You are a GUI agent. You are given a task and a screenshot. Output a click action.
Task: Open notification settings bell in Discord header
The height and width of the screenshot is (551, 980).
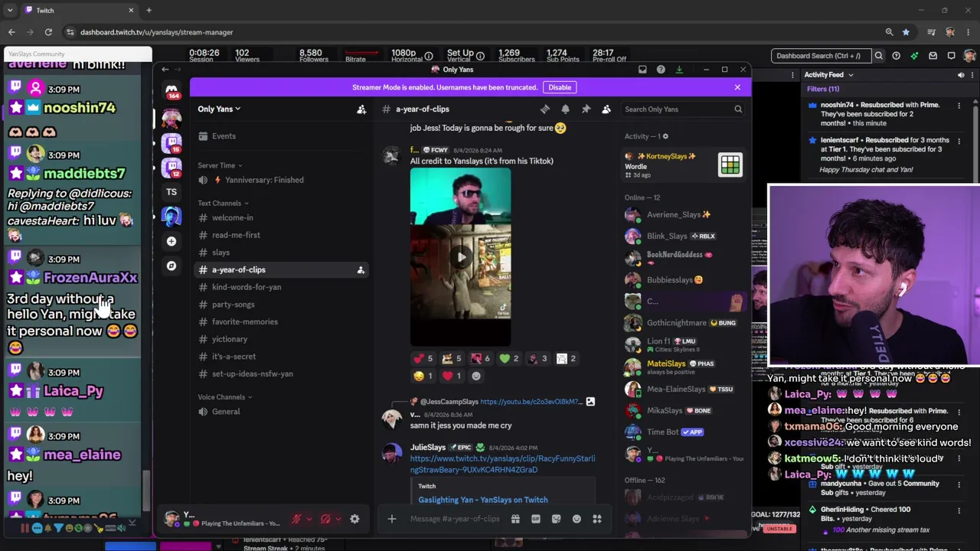point(565,109)
